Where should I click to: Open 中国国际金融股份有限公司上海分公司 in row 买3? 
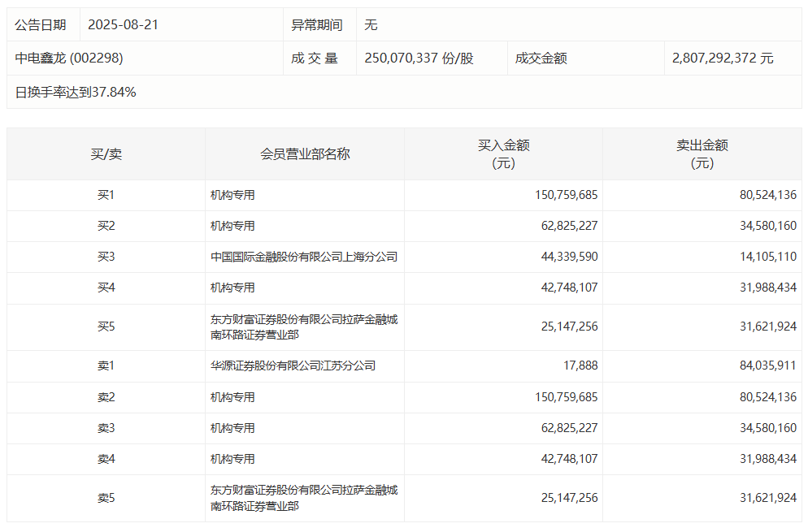(x=304, y=257)
